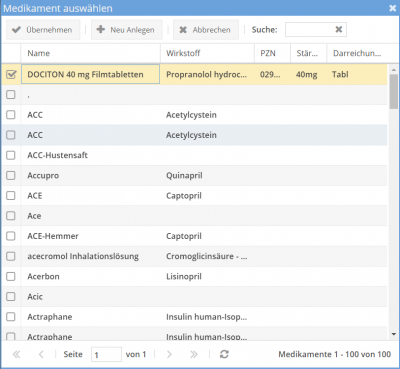
Task: Check the Acic row checkbox
Action: coord(11,297)
